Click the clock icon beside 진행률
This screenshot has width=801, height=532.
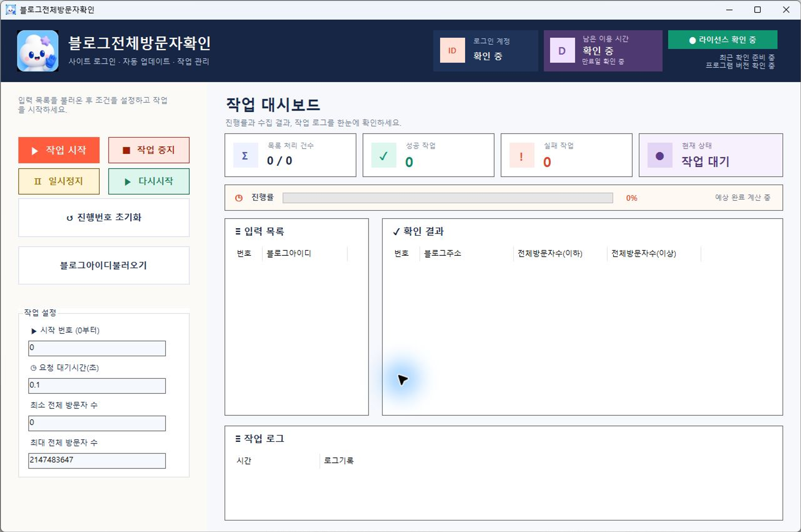239,198
